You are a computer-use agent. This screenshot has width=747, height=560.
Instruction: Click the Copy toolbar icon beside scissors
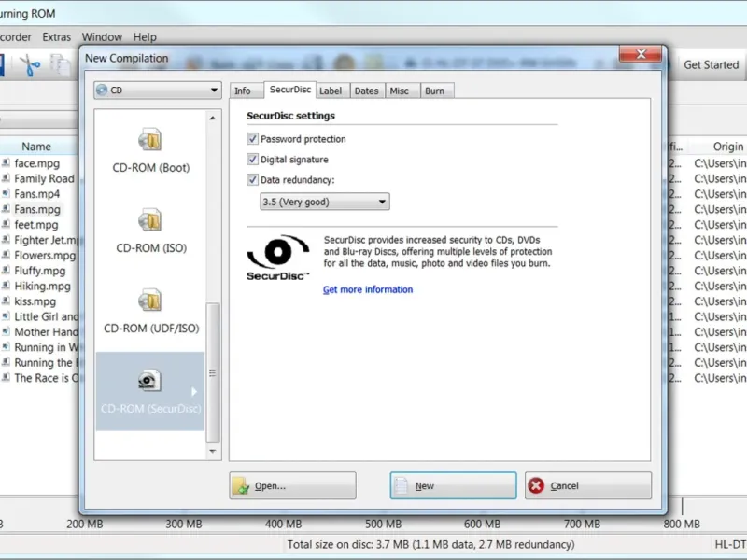pos(60,65)
